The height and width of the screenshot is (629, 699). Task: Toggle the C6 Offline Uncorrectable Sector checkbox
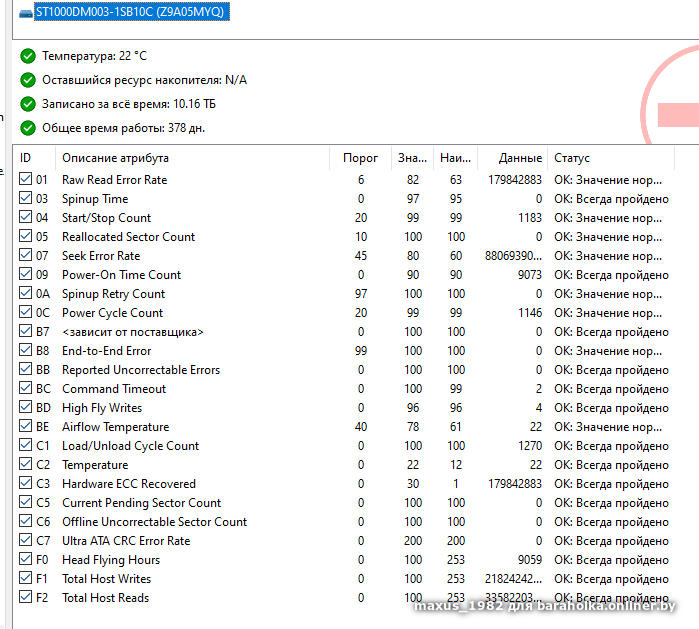pos(25,521)
